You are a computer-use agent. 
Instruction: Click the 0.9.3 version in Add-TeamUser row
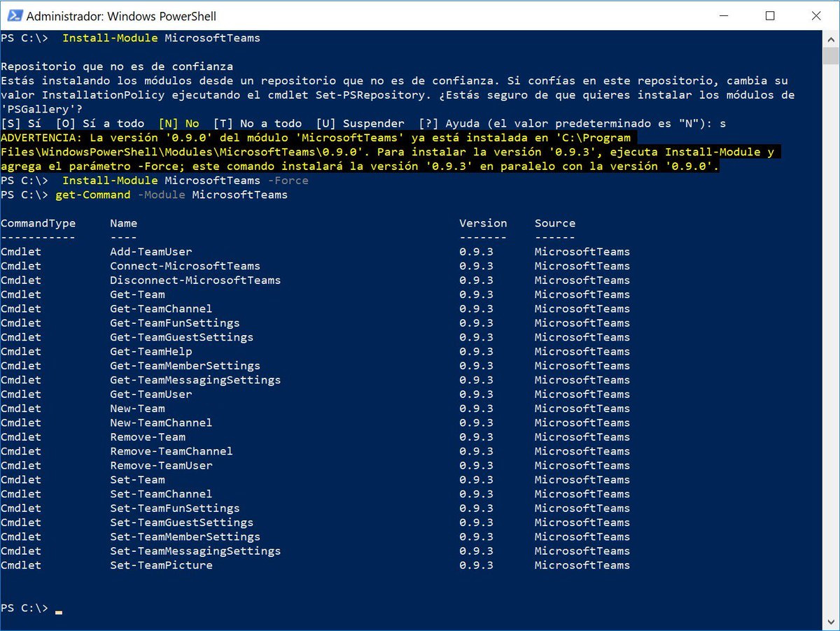[x=476, y=251]
